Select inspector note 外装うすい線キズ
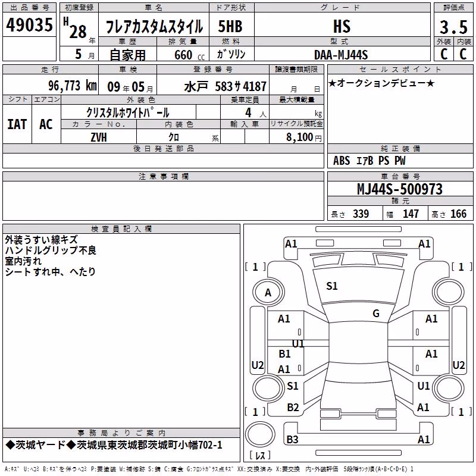476x476 pixels. (x=41, y=240)
